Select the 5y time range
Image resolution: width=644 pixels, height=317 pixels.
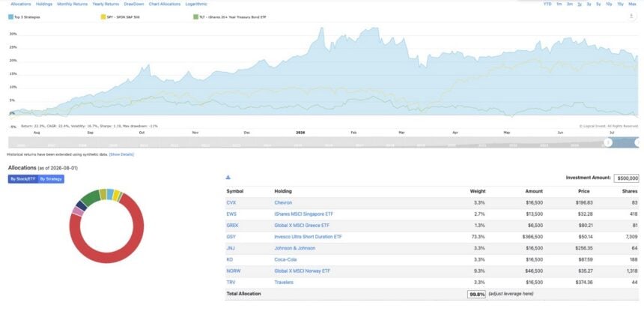click(598, 4)
